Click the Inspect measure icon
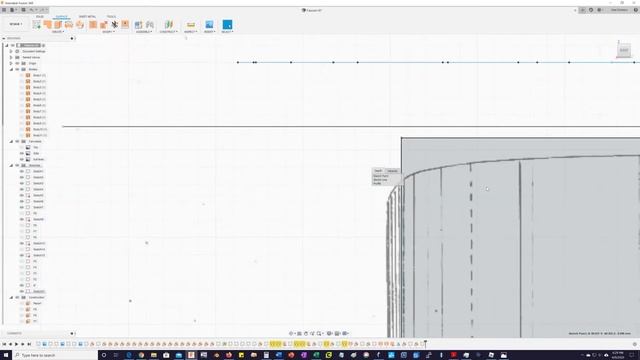This screenshot has width=640, height=360. [x=191, y=25]
